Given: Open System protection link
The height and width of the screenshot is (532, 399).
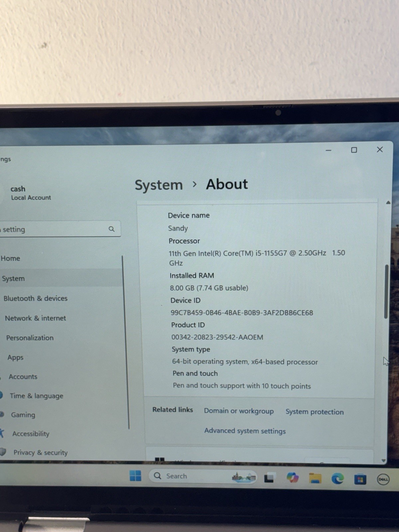Looking at the screenshot, I should [x=315, y=412].
